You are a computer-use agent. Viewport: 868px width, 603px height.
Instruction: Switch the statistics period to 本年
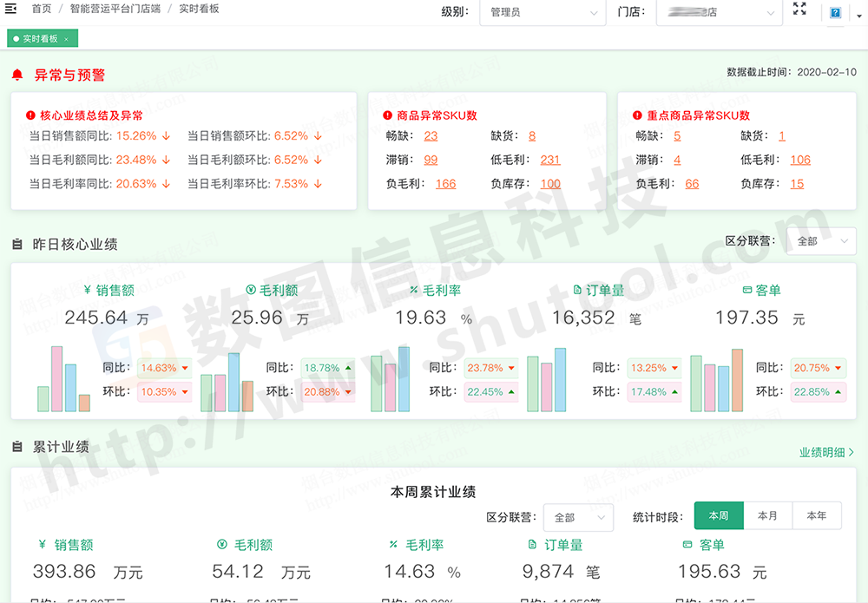pyautogui.click(x=816, y=515)
